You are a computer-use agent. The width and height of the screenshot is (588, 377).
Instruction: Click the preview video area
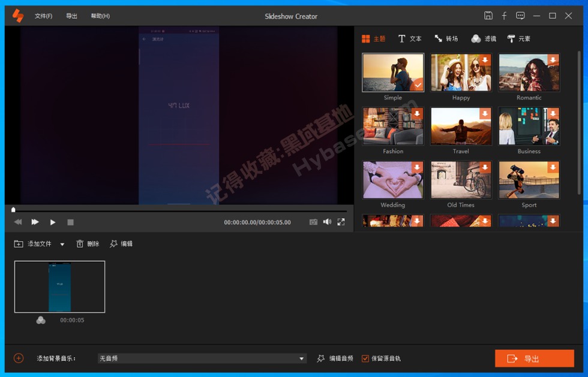click(179, 115)
